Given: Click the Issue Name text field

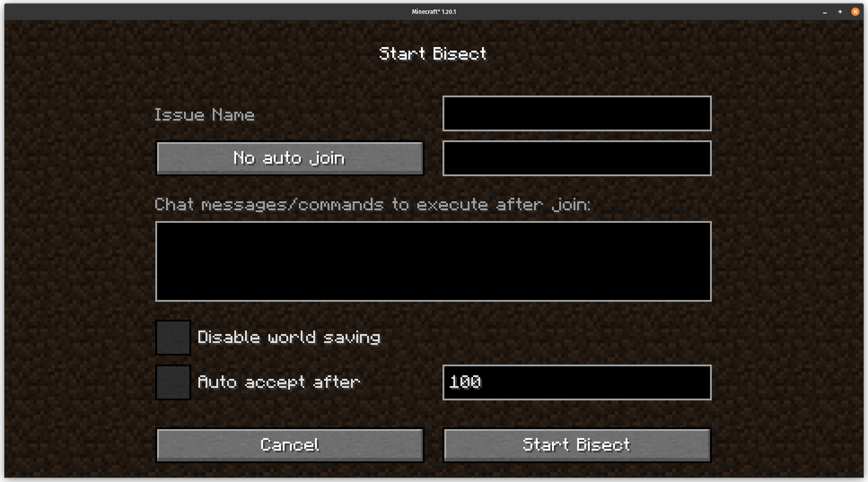Looking at the screenshot, I should click(x=577, y=113).
